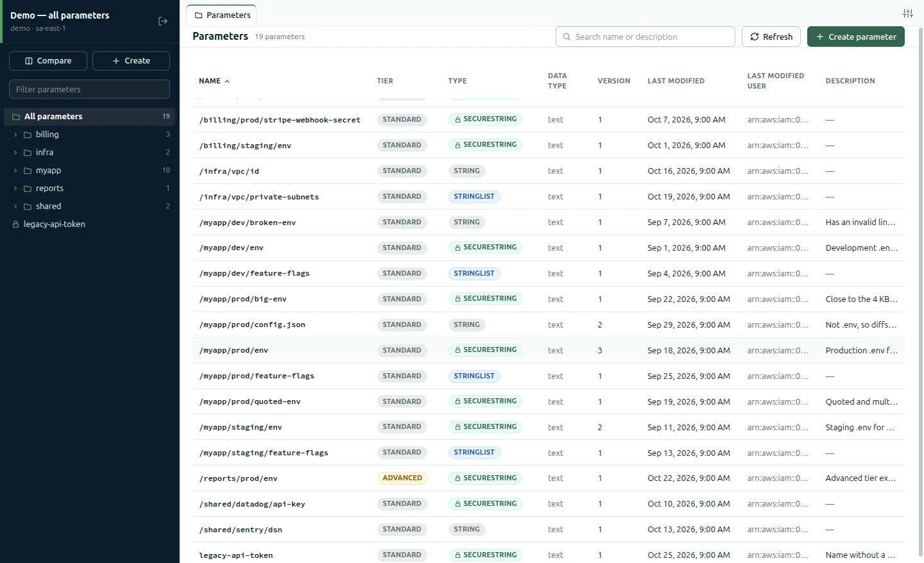Screen dimensions: 924x563
Task: Click the folder icon on Parameters tab
Action: pyautogui.click(x=198, y=15)
